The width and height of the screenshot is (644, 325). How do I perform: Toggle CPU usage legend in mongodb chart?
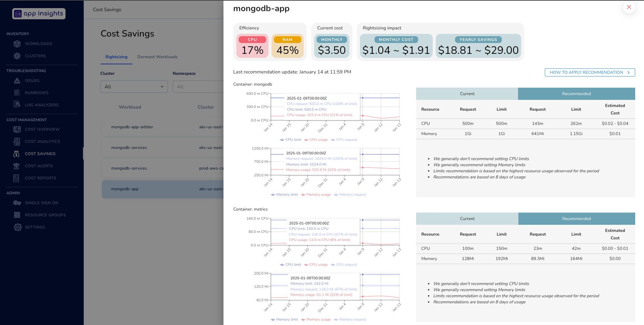coord(316,140)
